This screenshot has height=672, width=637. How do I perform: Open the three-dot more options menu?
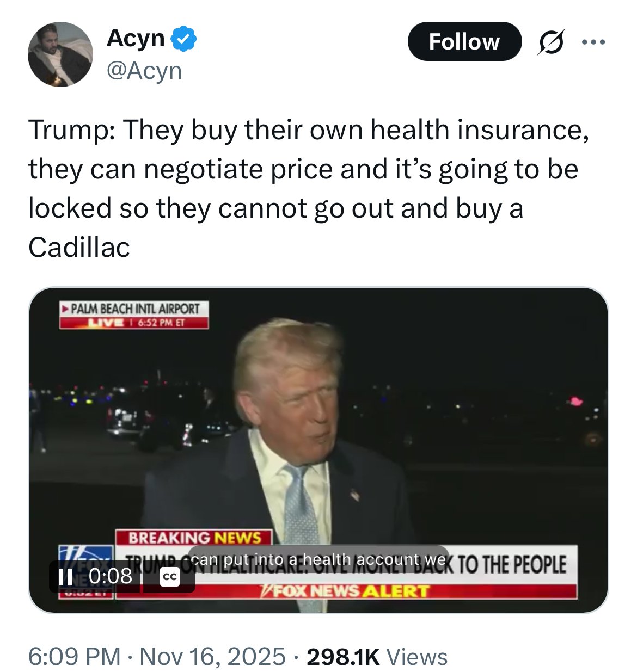point(593,42)
